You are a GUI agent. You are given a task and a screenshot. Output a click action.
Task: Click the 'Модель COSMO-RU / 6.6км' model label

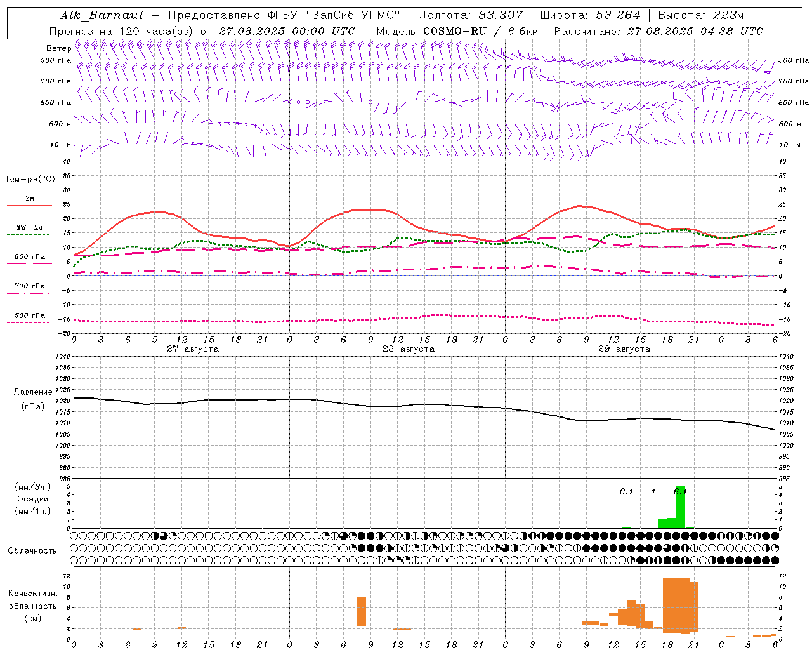point(457,31)
